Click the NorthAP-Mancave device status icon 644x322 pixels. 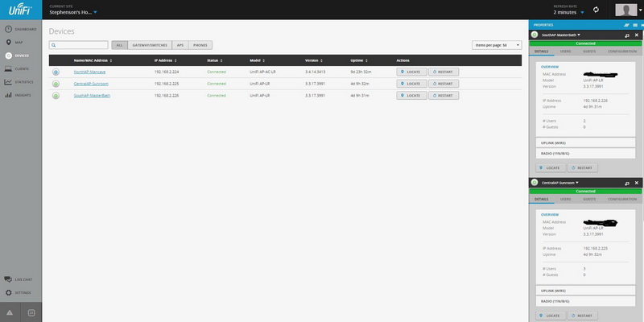tap(56, 72)
